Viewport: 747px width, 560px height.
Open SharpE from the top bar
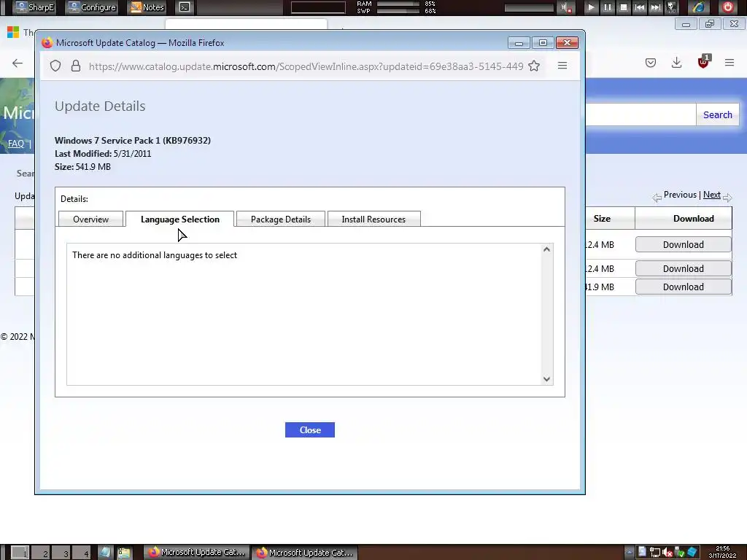pyautogui.click(x=34, y=7)
